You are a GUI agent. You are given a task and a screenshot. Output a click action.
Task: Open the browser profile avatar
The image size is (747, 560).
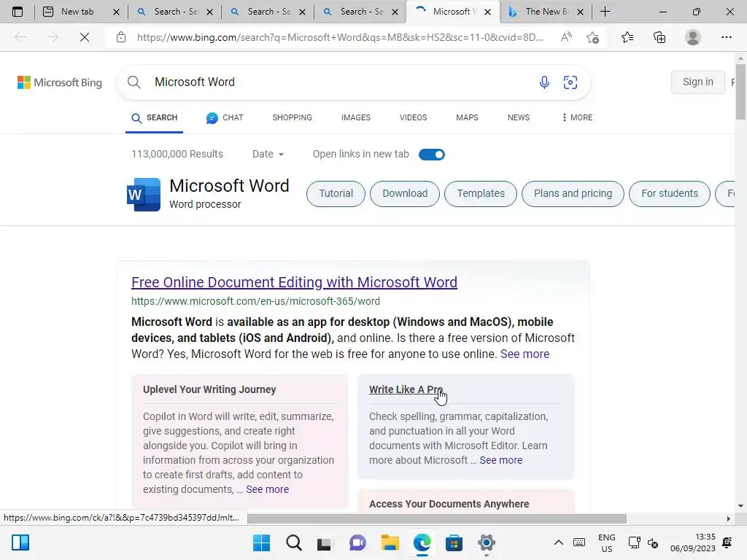(x=693, y=37)
